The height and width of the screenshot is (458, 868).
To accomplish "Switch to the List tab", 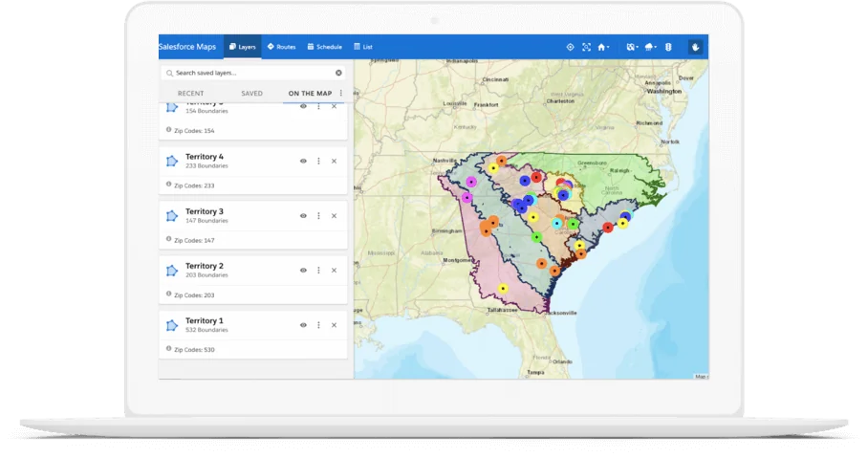I will [363, 47].
